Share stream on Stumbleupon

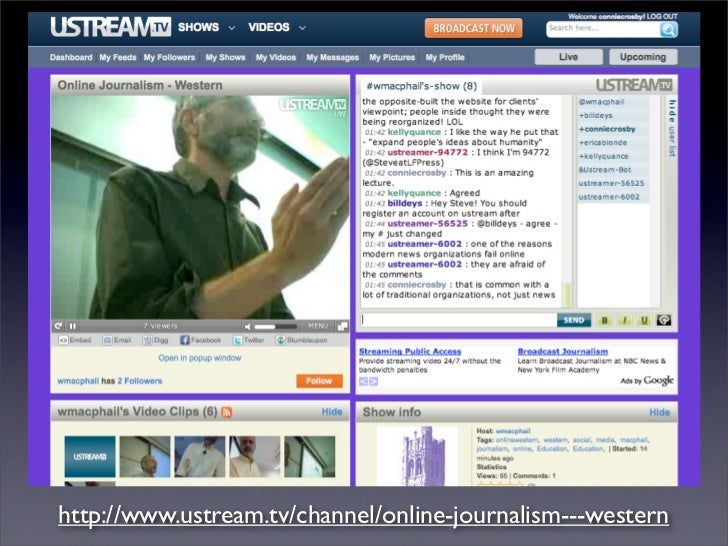pyautogui.click(x=301, y=340)
